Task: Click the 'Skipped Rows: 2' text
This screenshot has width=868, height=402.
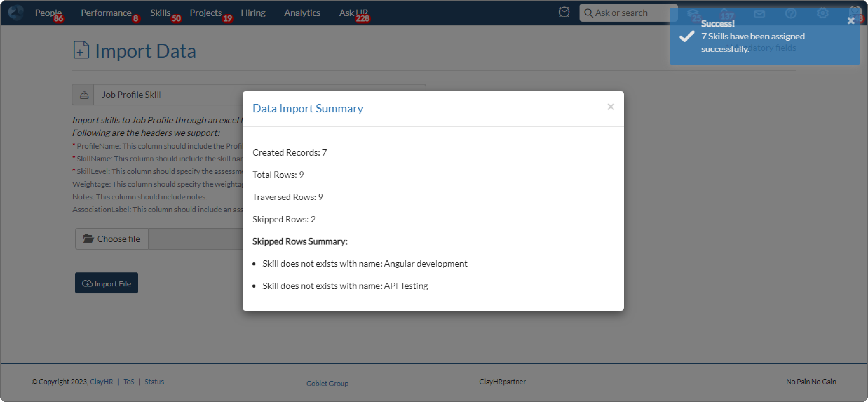Action: (x=284, y=219)
